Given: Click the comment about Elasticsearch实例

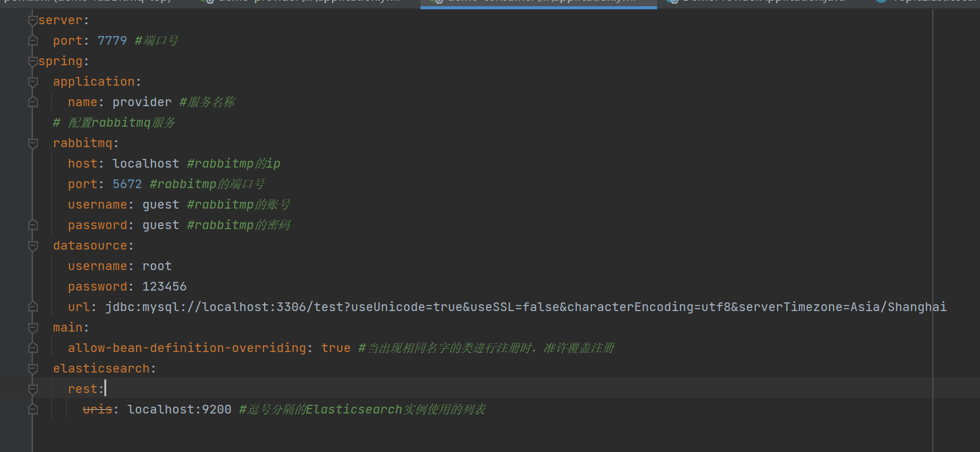Looking at the screenshot, I should (x=363, y=410).
